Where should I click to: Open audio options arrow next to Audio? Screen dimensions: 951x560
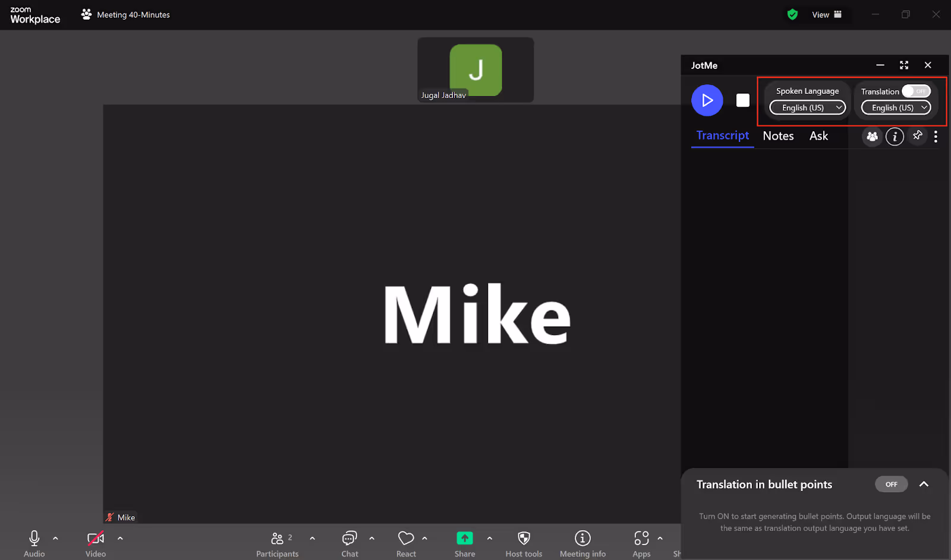(x=55, y=538)
